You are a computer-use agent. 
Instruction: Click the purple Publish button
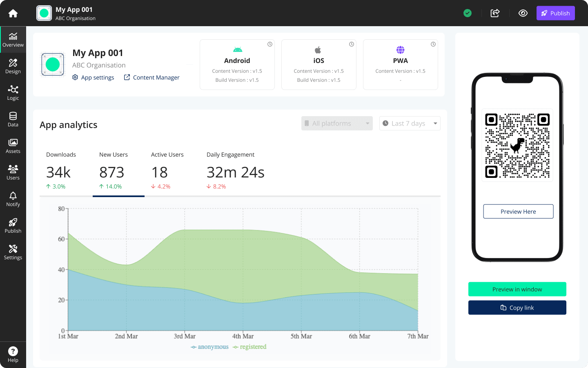(x=555, y=13)
